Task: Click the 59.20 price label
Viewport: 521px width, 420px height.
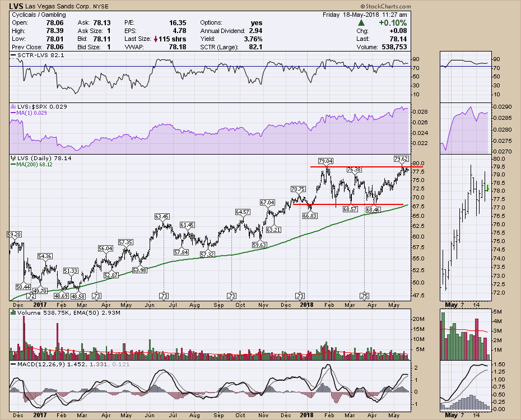Action: click(14, 235)
